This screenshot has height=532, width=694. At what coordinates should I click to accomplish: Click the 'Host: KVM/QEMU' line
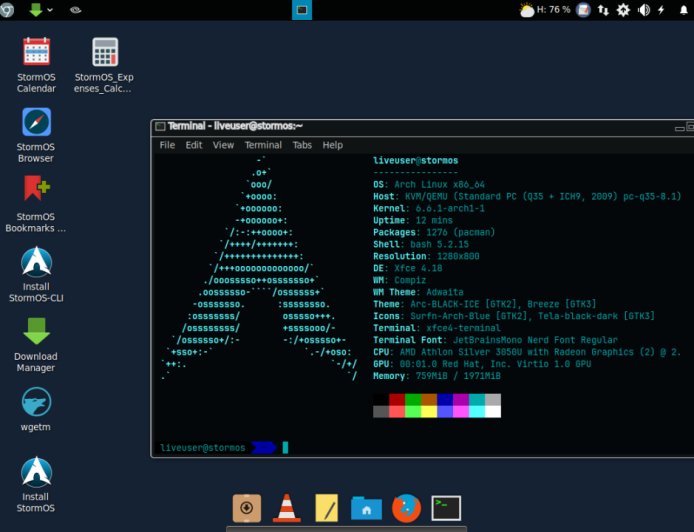pyautogui.click(x=528, y=196)
